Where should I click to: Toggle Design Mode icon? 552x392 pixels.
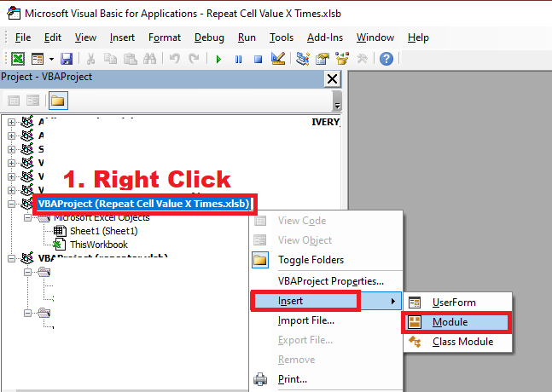(x=278, y=58)
